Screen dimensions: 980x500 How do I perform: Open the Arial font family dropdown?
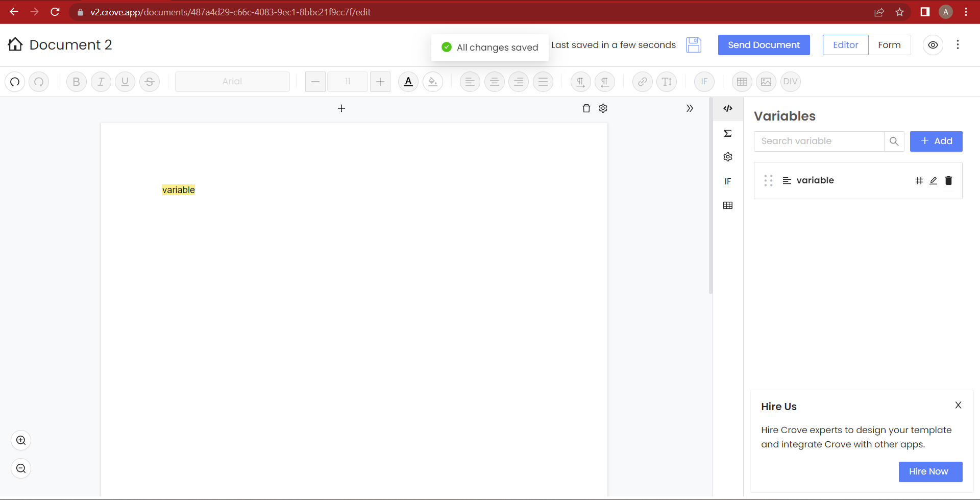tap(232, 82)
